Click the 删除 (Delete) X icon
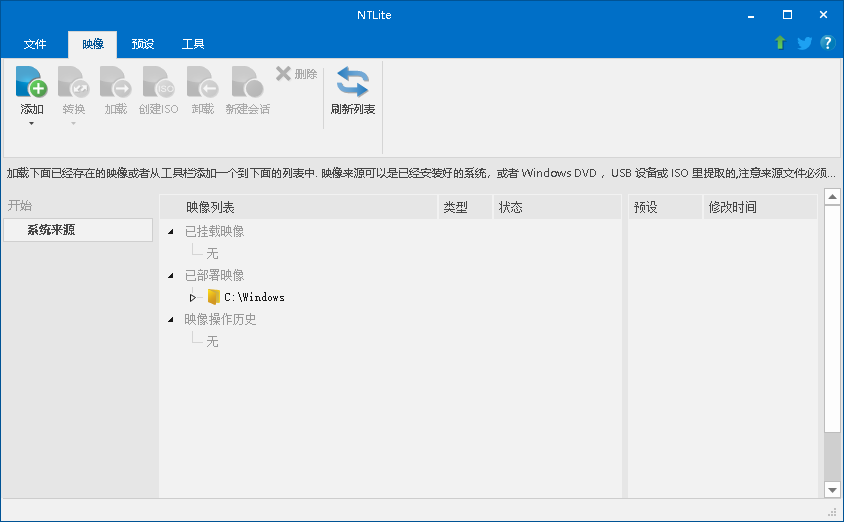Screen dimensions: 844x522 tap(283, 73)
